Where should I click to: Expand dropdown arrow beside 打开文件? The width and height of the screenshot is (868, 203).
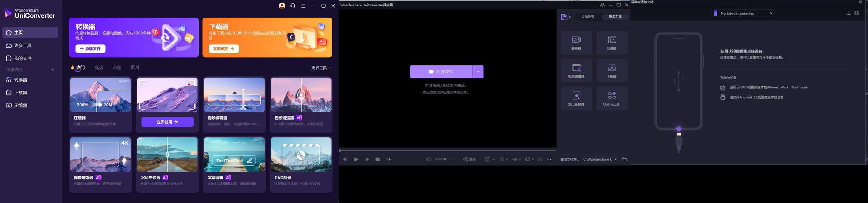click(478, 72)
